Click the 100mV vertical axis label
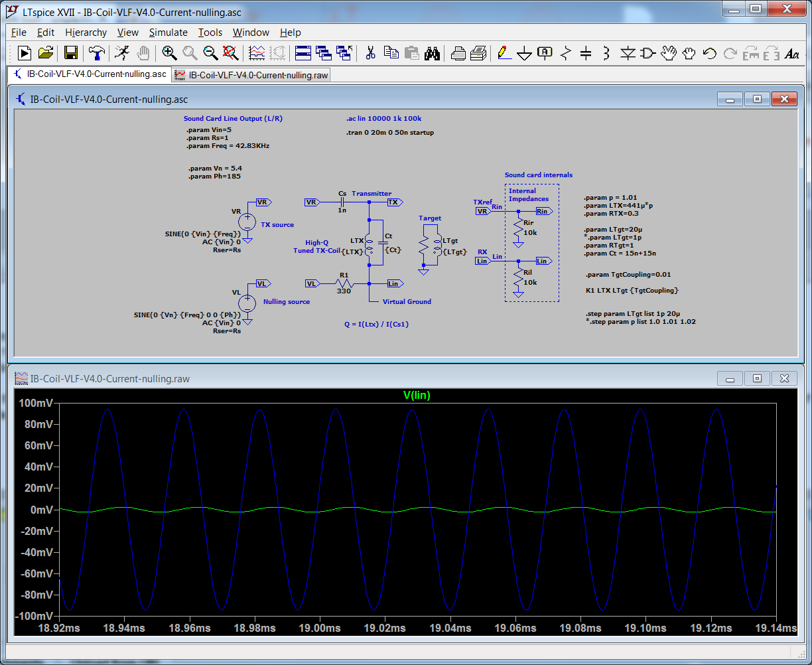Image resolution: width=812 pixels, height=665 pixels. click(36, 403)
